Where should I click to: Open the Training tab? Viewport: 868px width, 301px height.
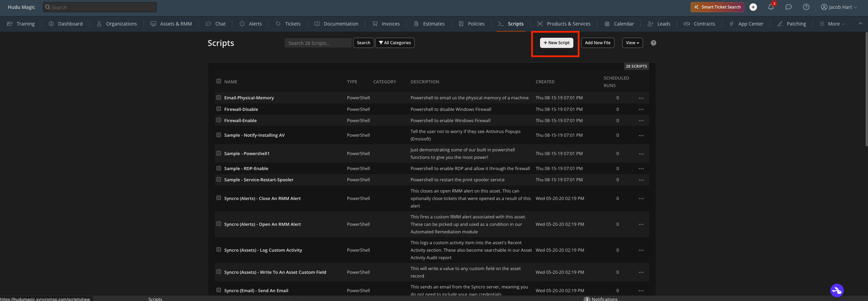[21, 24]
